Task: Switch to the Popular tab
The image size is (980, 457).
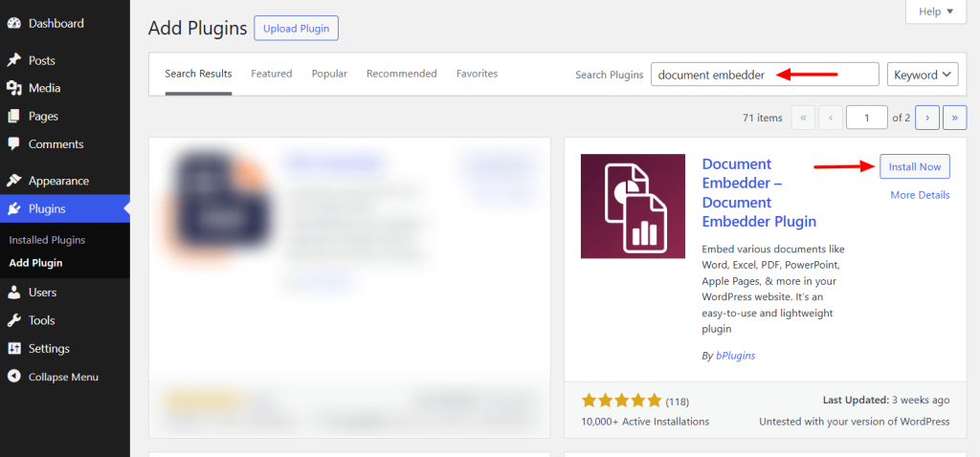Action: click(329, 74)
